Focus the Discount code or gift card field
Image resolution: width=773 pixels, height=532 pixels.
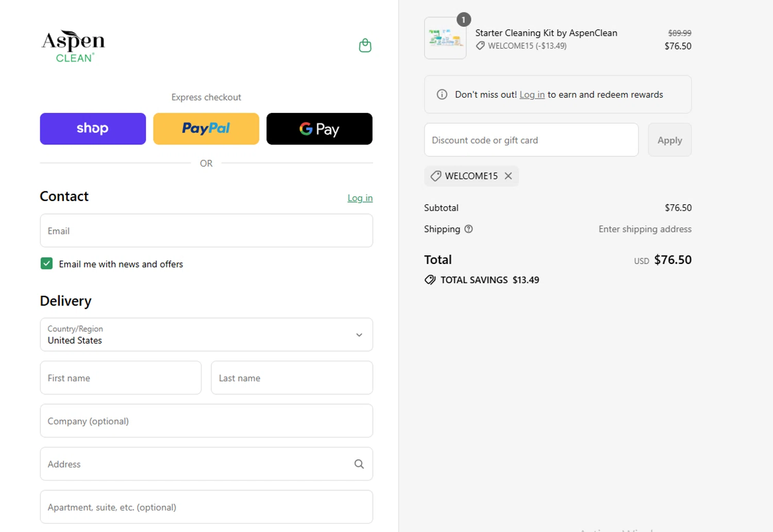tap(531, 140)
